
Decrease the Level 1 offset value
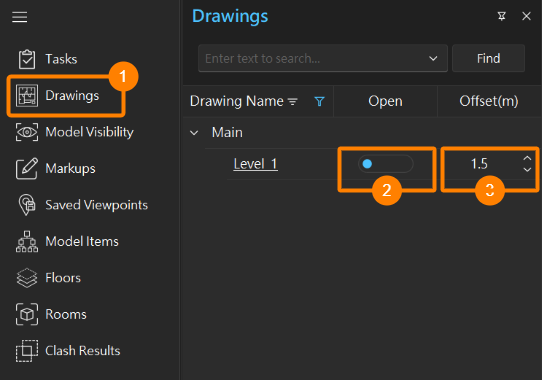click(527, 169)
